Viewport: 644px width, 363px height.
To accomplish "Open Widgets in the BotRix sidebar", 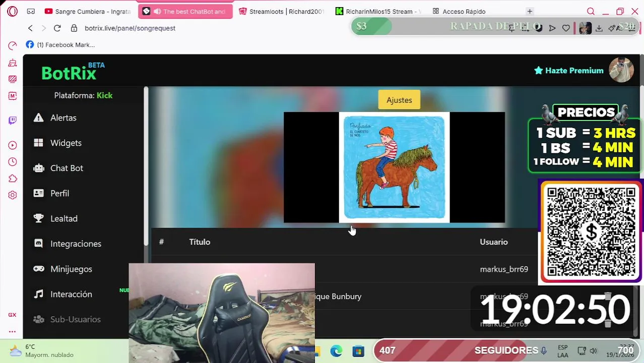I will [x=66, y=143].
